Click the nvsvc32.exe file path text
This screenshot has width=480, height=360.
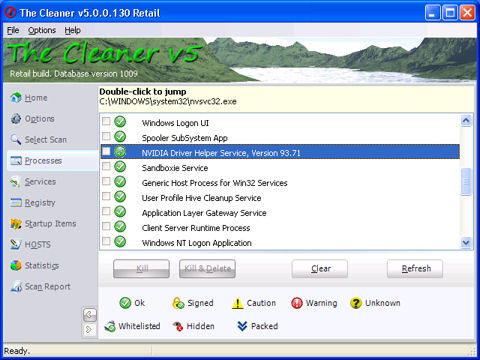(168, 101)
